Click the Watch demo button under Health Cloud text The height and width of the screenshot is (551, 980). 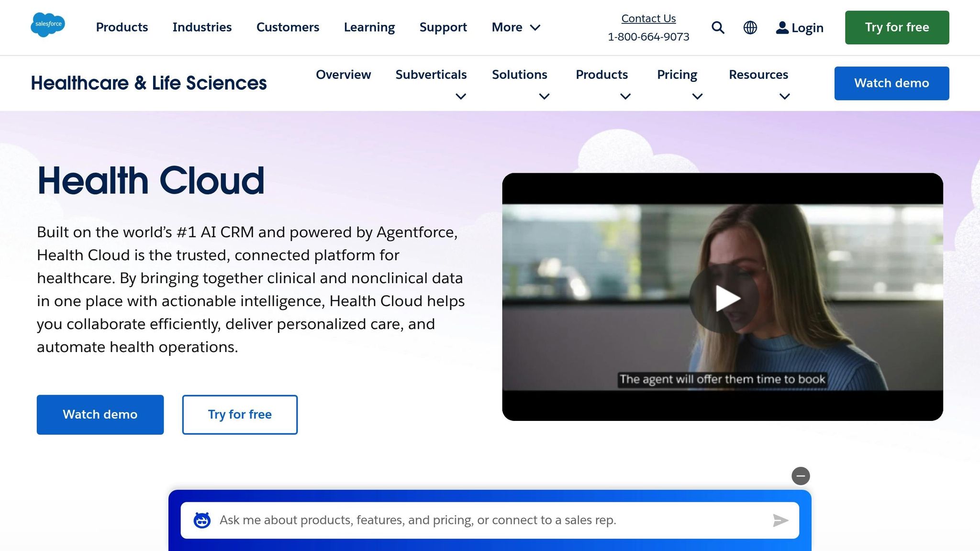[x=100, y=414]
